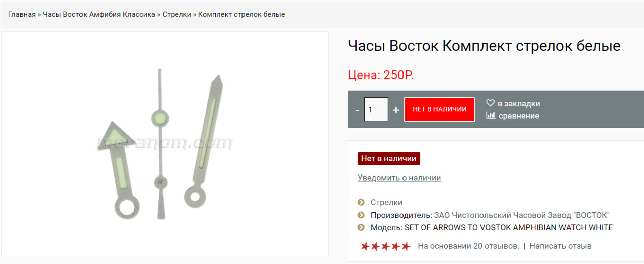Viewport: 644px width, 264px height.
Task: Go to Стрелки breadcrumb category
Action: coord(177,14)
